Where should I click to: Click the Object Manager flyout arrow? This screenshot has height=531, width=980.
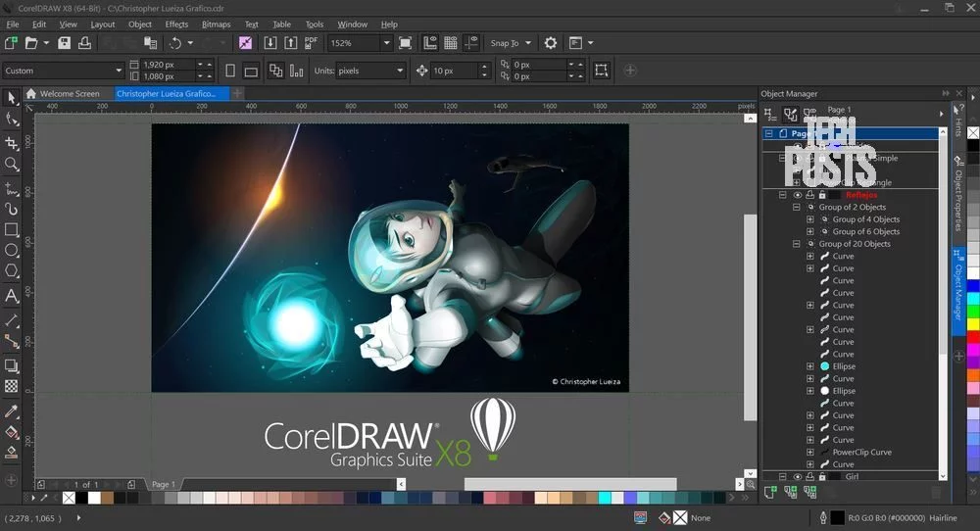point(941,114)
